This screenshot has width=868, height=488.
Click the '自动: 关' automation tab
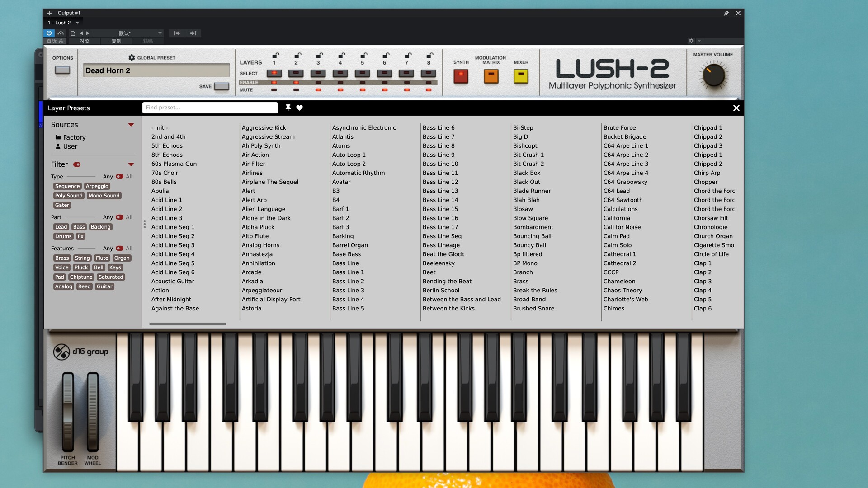coord(55,41)
